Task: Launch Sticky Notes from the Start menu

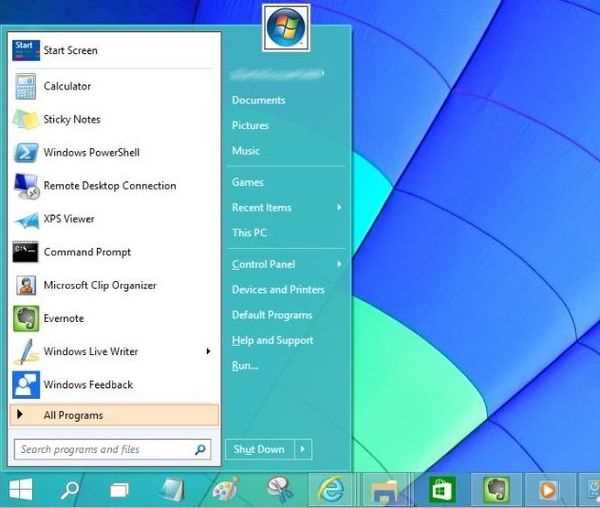Action: coord(71,120)
